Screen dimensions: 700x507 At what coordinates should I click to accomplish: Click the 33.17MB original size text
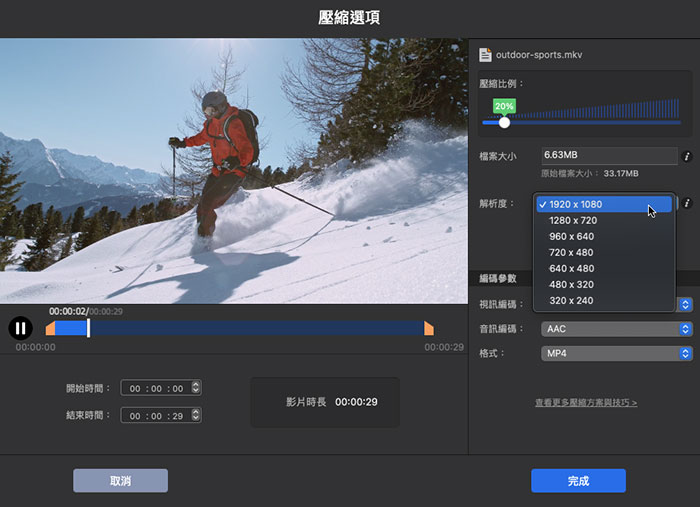click(x=621, y=174)
